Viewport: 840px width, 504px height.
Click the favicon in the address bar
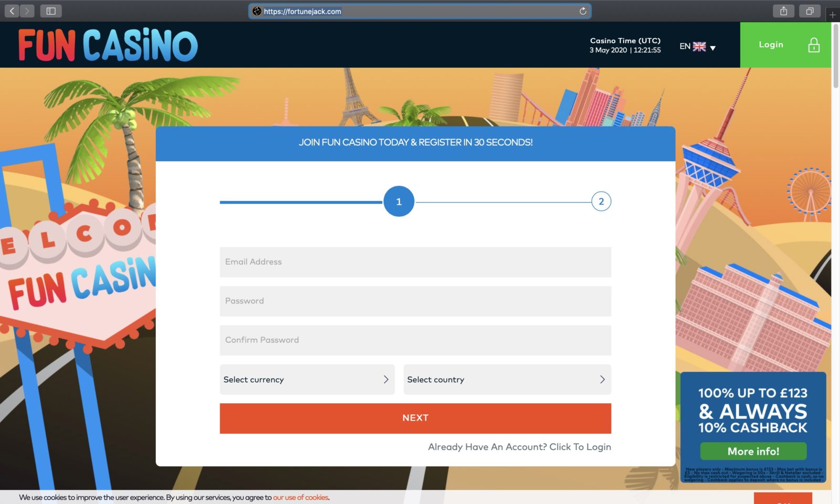coord(256,11)
